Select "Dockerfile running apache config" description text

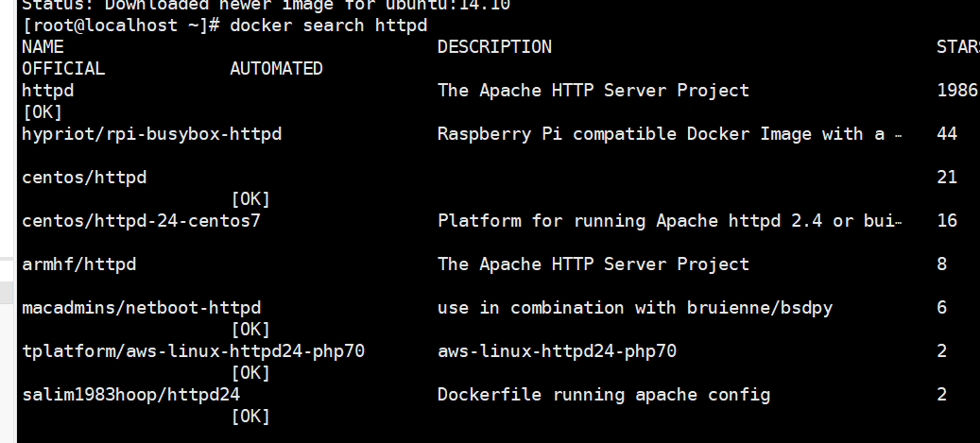click(604, 395)
